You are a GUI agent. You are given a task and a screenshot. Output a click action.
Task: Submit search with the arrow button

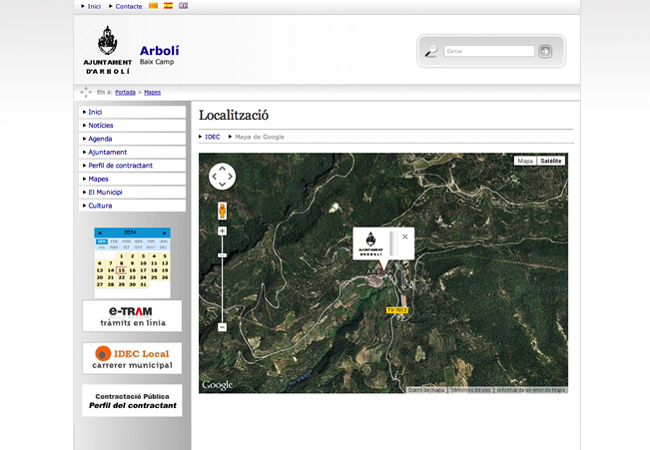pyautogui.click(x=545, y=51)
